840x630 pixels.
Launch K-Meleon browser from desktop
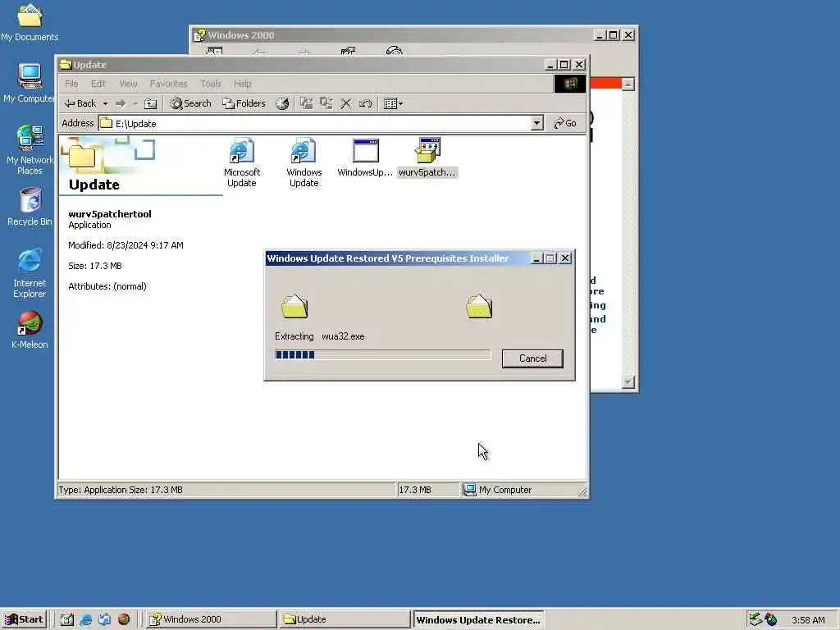click(x=30, y=330)
